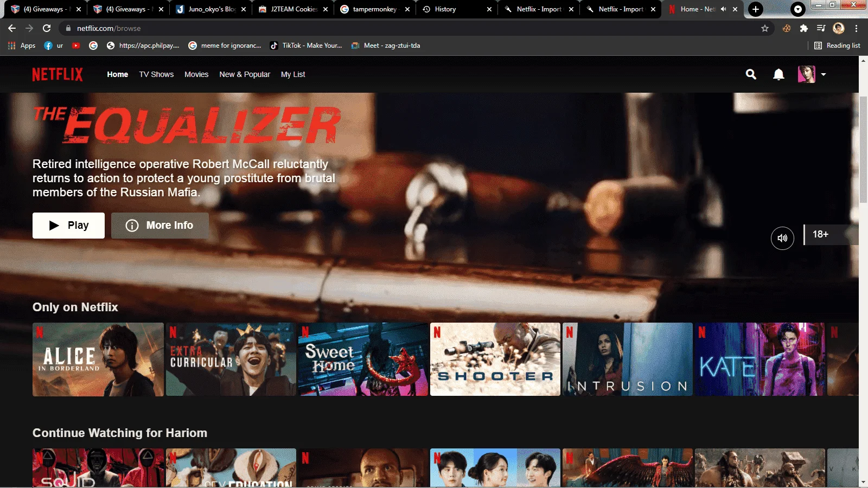The height and width of the screenshot is (488, 868).
Task: Open a new browser tab
Action: coord(756,9)
